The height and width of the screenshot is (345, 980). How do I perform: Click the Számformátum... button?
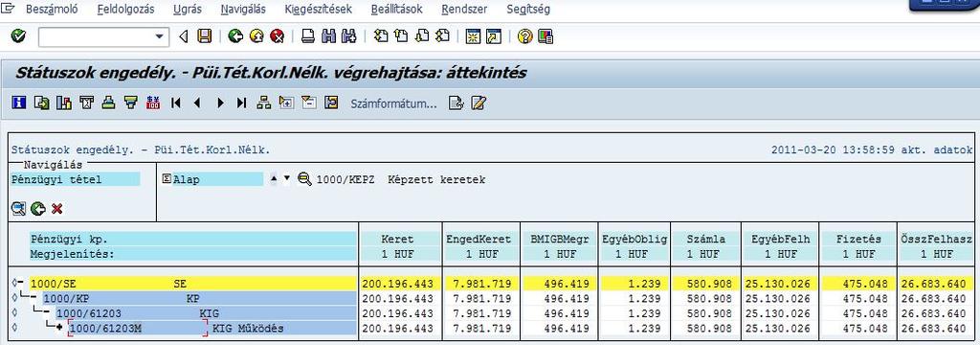393,103
